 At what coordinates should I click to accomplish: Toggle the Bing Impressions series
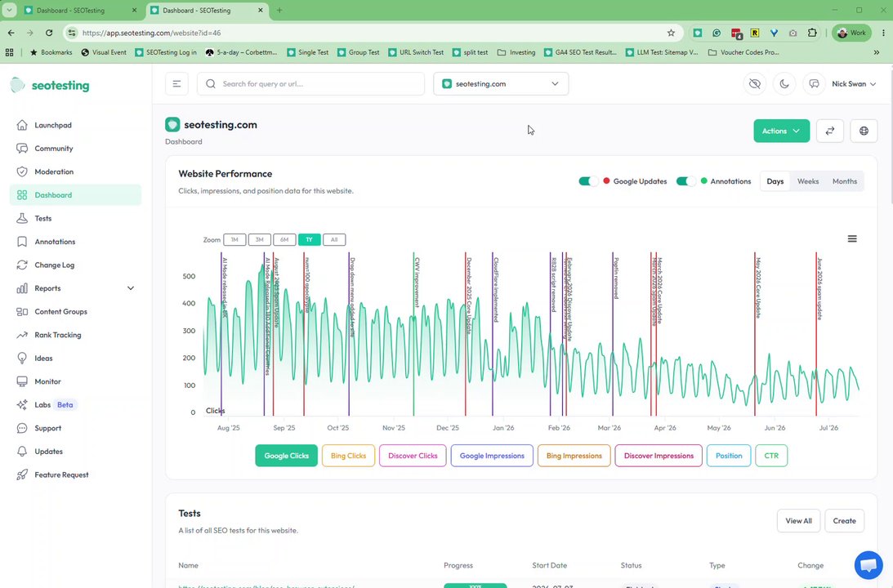click(x=574, y=456)
